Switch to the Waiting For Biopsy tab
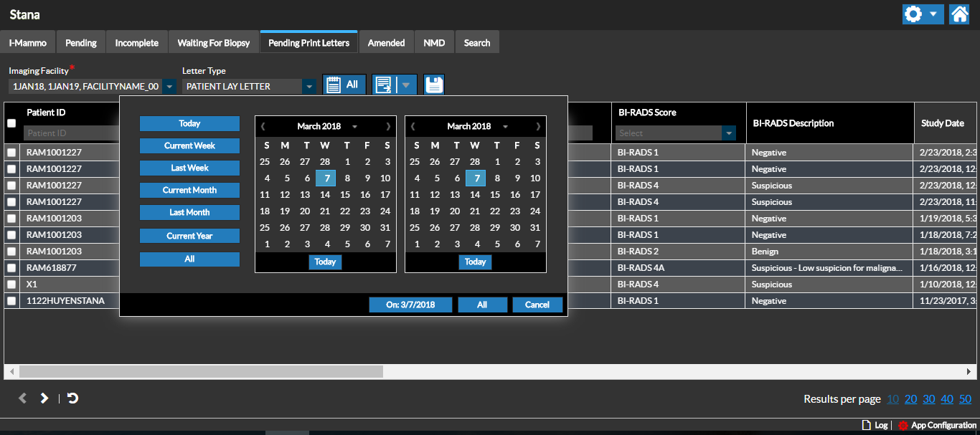 pyautogui.click(x=214, y=43)
